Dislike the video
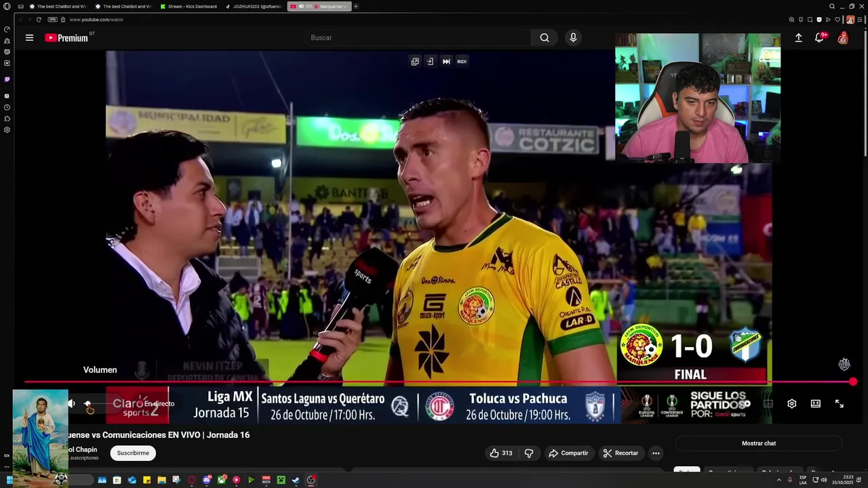Image resolution: width=868 pixels, height=488 pixels. (x=529, y=453)
